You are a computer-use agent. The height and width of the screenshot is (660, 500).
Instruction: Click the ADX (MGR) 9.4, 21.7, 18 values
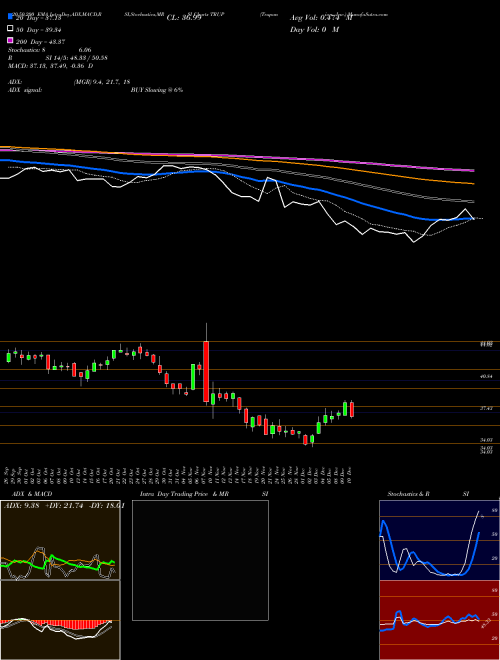(102, 82)
